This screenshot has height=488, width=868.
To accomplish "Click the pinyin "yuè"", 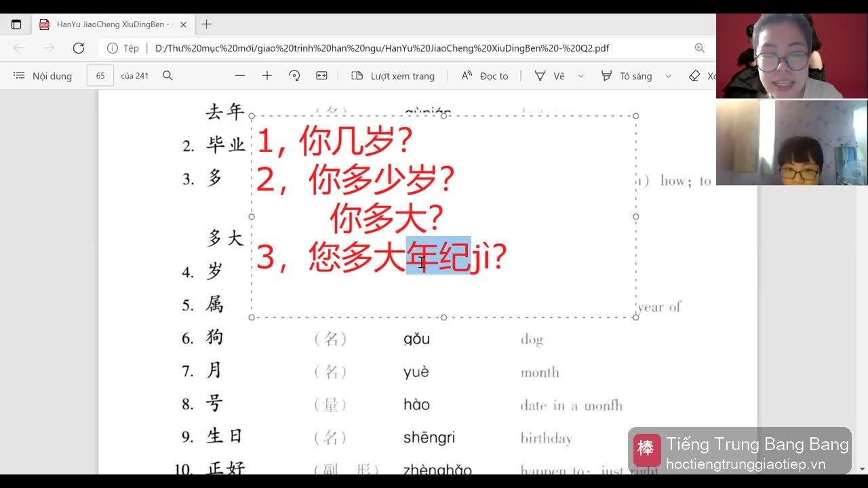I will (416, 372).
